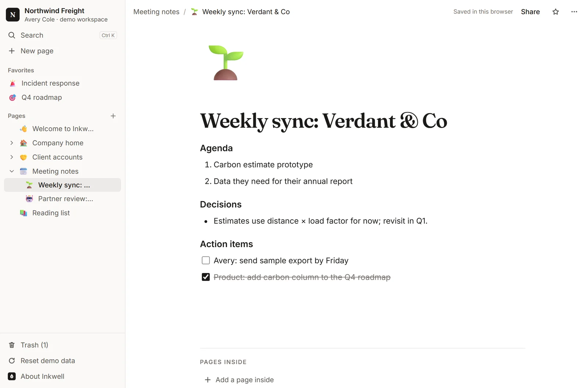Viewport: 588px width, 388px height.
Task: Click the Search field in the sidebar
Action: 62,35
